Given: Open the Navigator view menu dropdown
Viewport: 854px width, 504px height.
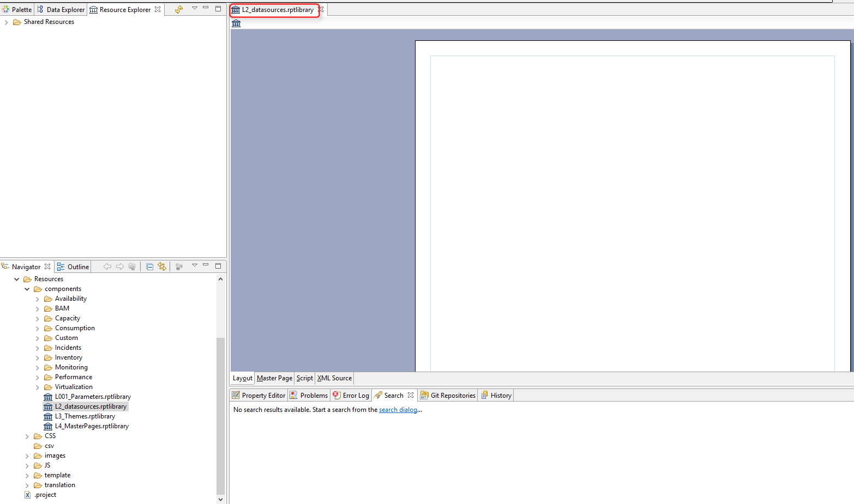Looking at the screenshot, I should coord(194,266).
